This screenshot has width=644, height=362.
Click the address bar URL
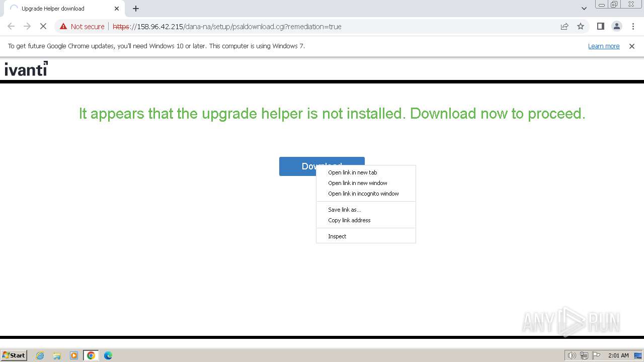pyautogui.click(x=227, y=27)
